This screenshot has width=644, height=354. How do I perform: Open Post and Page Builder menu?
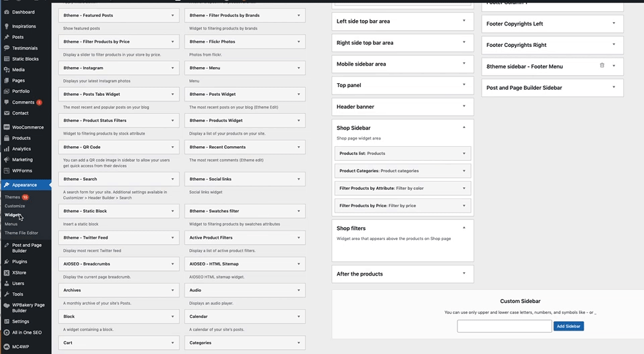tap(27, 248)
